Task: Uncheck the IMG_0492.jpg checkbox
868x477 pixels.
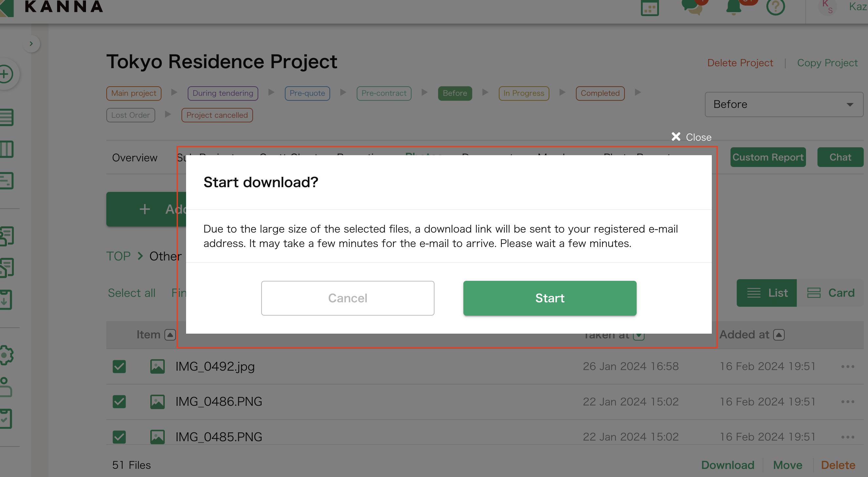Action: tap(119, 366)
